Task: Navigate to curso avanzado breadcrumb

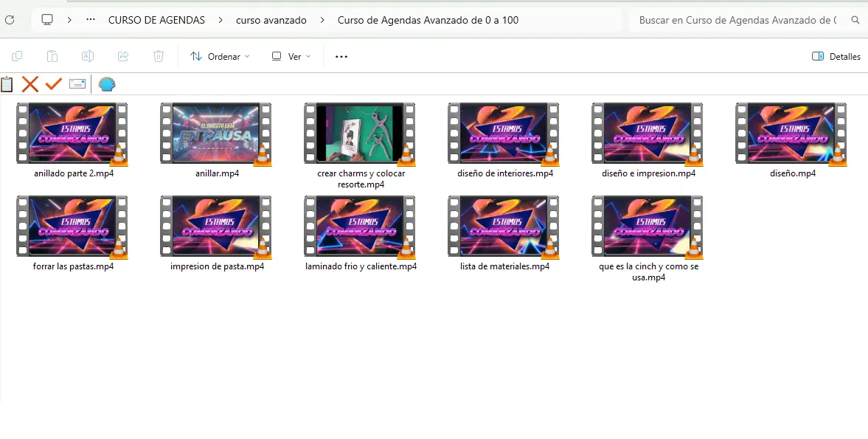Action: click(271, 20)
